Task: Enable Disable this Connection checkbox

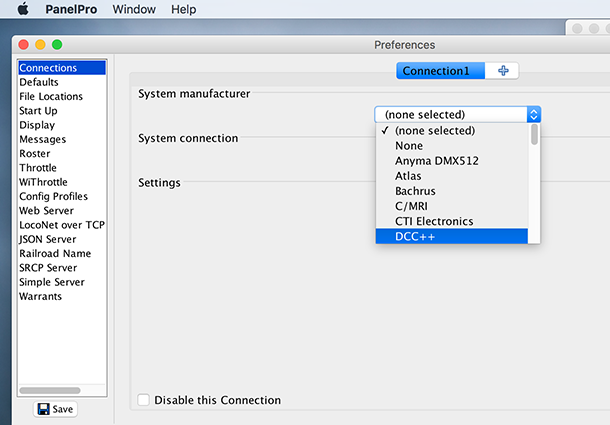Action: tap(144, 400)
